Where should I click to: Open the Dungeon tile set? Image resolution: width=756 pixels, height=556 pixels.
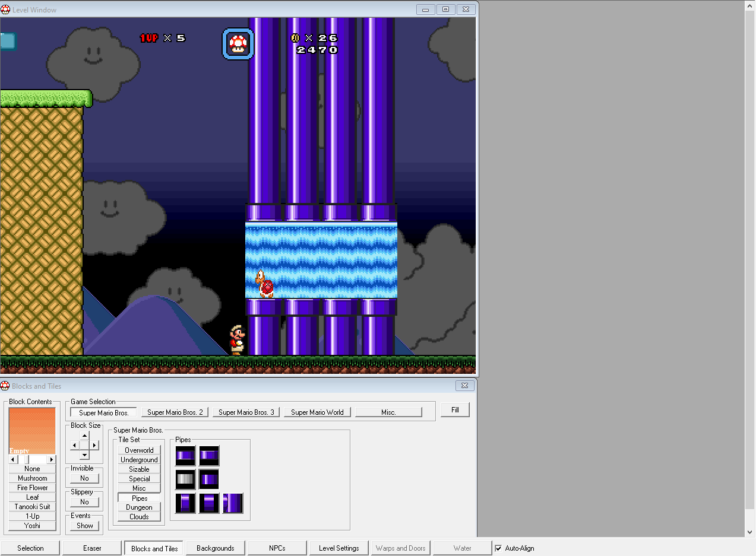(139, 507)
